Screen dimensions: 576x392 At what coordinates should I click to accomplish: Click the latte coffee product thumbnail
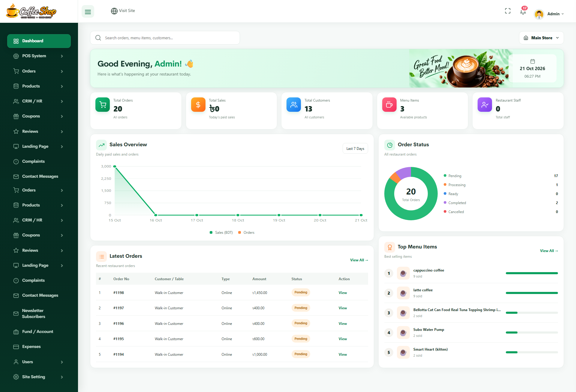click(403, 293)
